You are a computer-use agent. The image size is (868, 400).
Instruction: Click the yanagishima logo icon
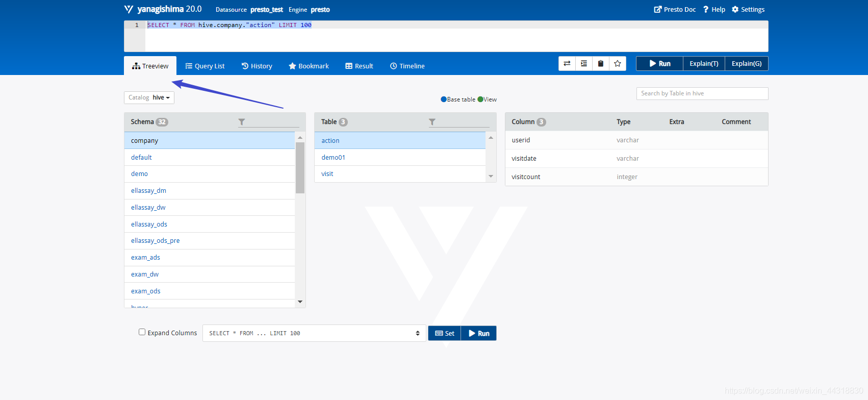tap(129, 9)
